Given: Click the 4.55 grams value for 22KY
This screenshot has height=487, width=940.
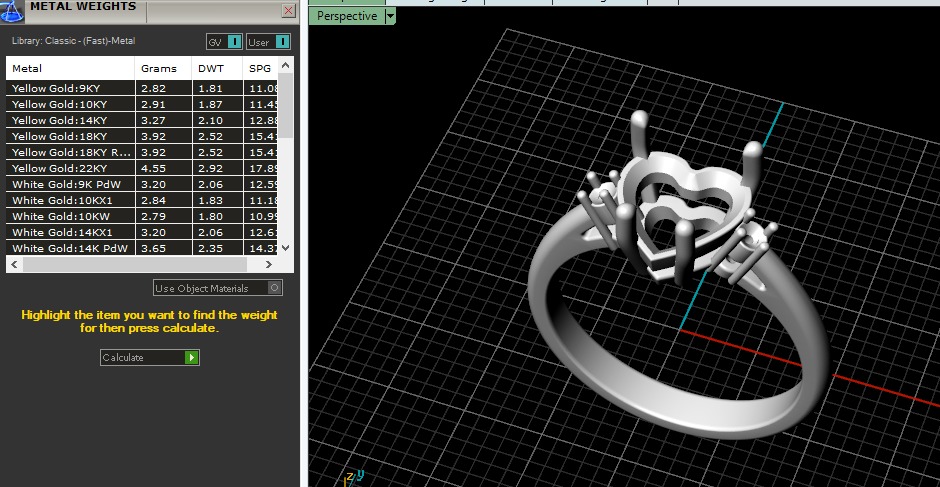Looking at the screenshot, I should pyautogui.click(x=153, y=169).
